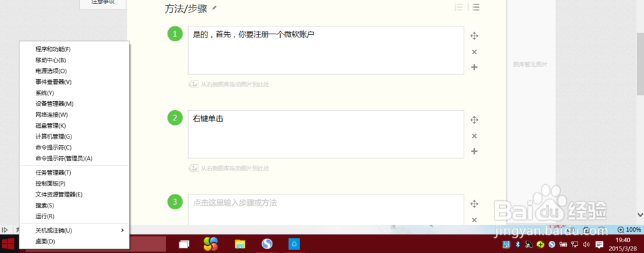Click the green plus security tray icon
Viewport: 644px width, 253px height.
click(541, 245)
